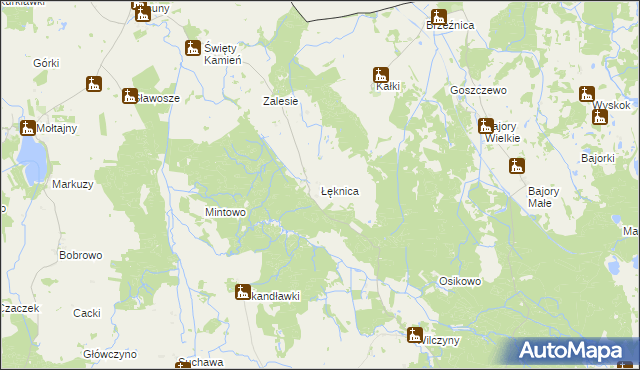Click the church icon at Święty Kamień
640x370 pixels.
(193, 48)
